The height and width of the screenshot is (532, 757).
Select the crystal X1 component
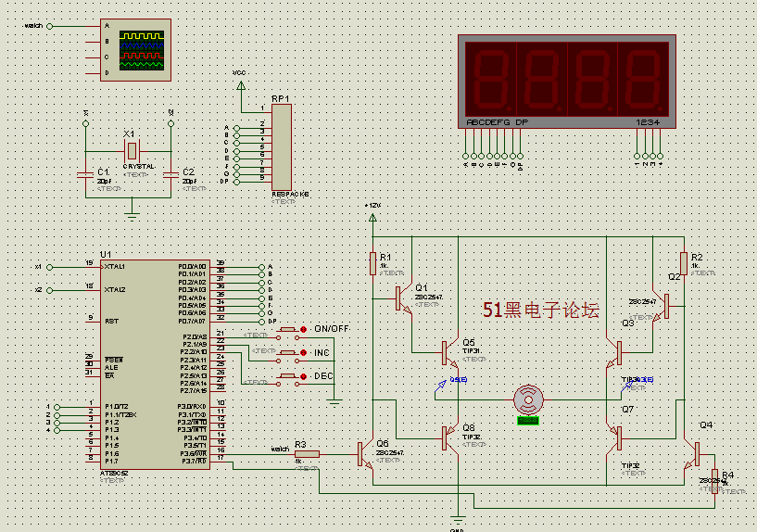(x=132, y=151)
